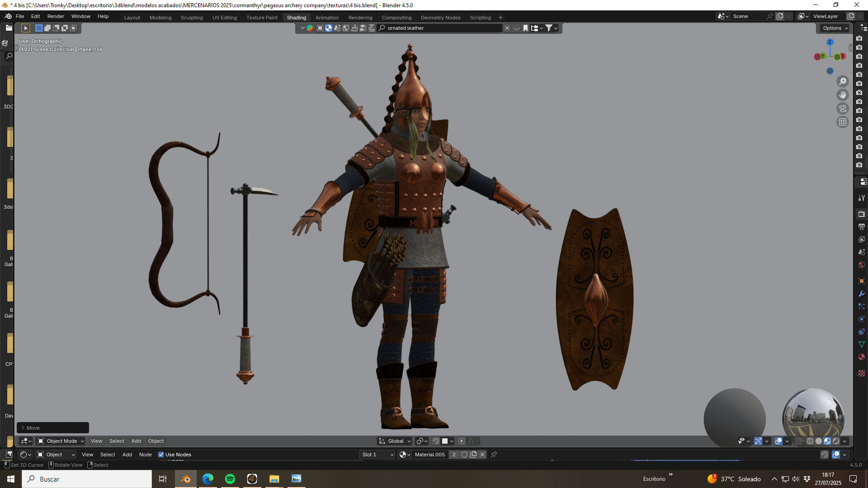Switch to rendered viewport shading

836,441
